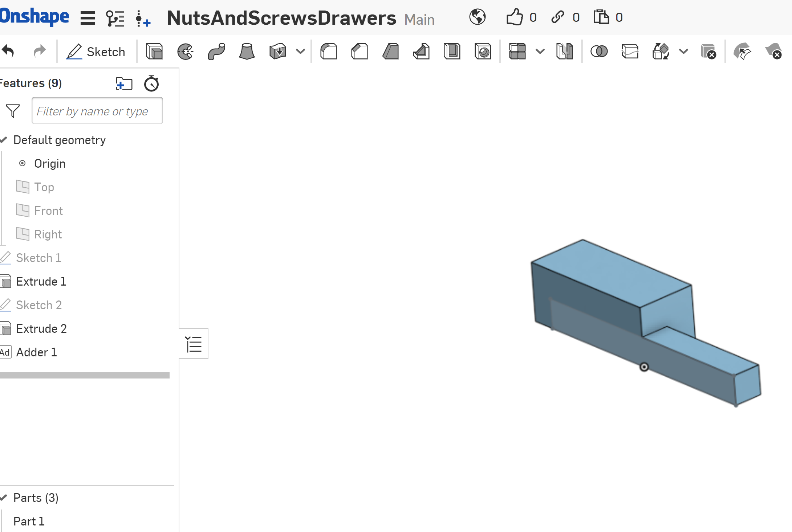
Task: Select the Shell tool
Action: pos(452,51)
